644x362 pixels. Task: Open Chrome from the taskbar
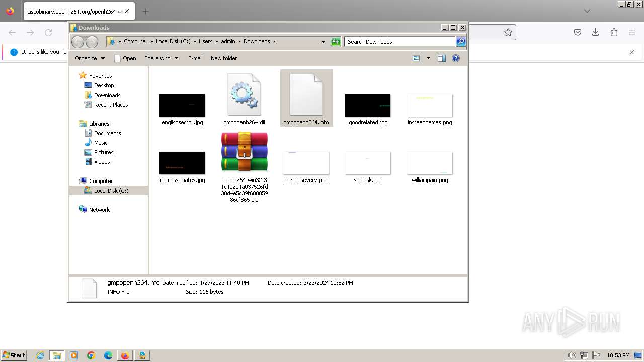click(91, 355)
